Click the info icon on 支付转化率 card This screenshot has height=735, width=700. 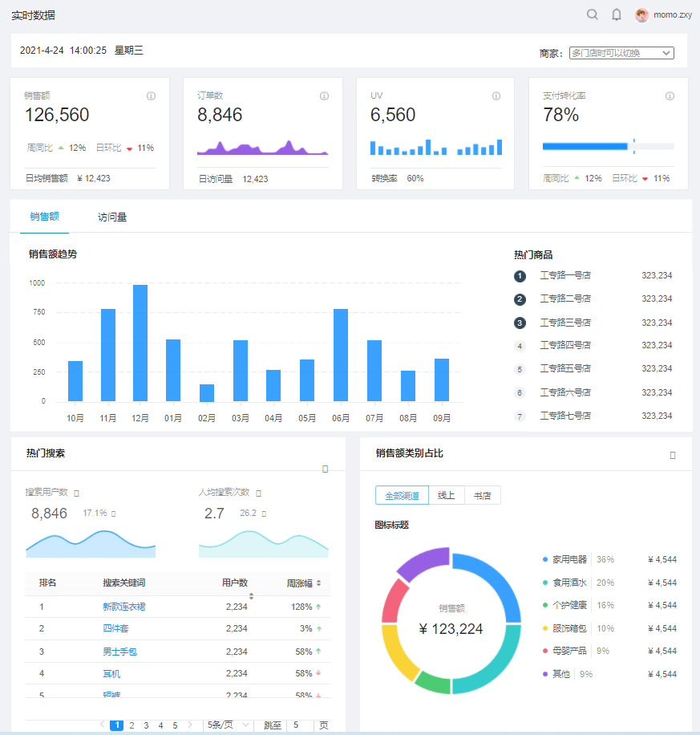(670, 95)
